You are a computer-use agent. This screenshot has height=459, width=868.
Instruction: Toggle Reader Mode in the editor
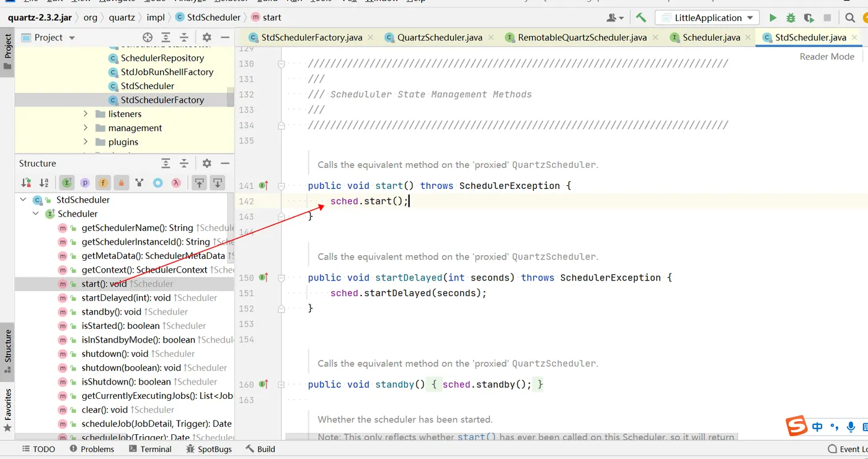click(x=827, y=56)
